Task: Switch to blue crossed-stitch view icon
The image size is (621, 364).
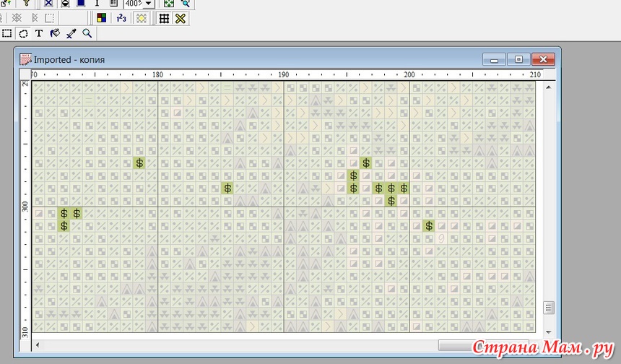Action: (x=48, y=3)
